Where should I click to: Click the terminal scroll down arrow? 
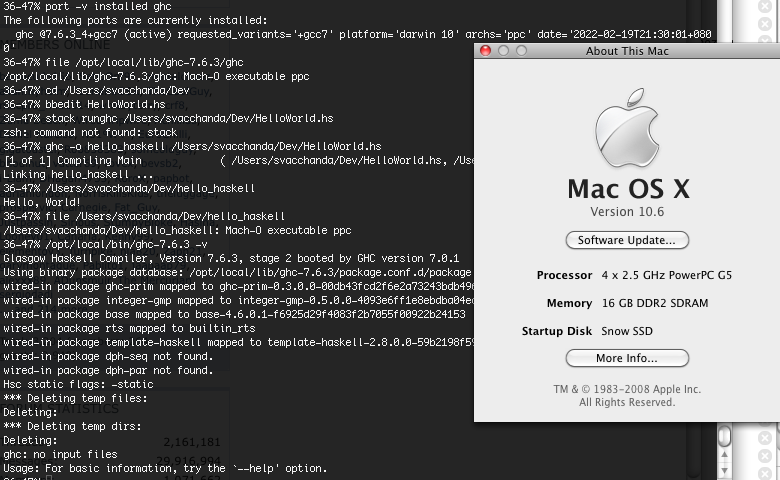[724, 471]
